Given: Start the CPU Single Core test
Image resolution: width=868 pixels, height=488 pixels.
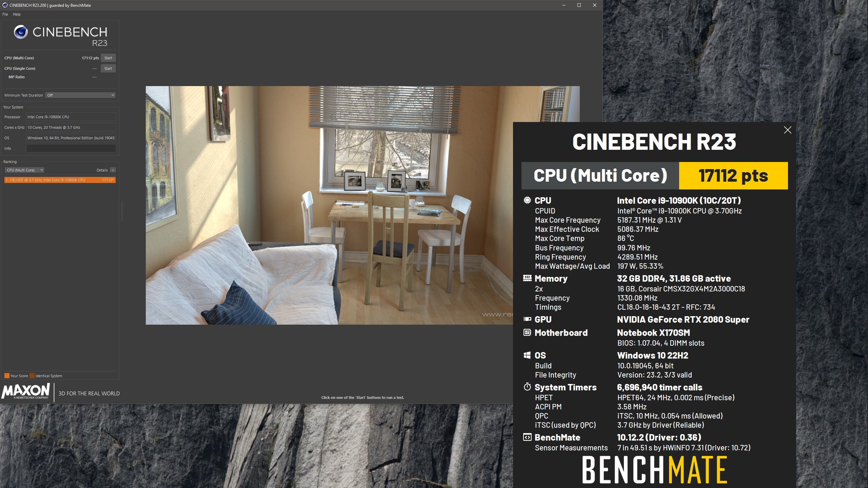Looking at the screenshot, I should coord(108,68).
